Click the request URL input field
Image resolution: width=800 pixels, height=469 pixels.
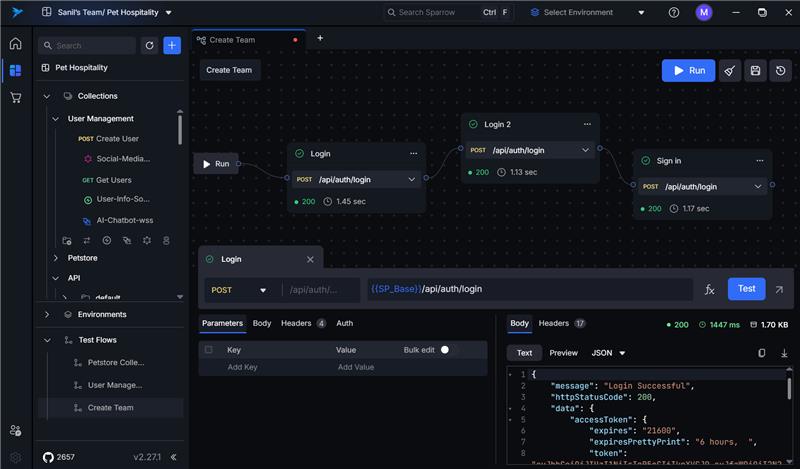pos(530,289)
